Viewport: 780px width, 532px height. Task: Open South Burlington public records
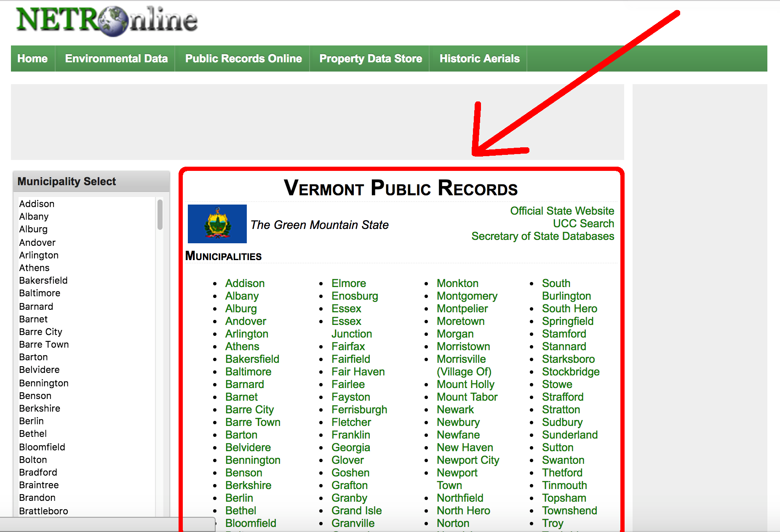(566, 290)
